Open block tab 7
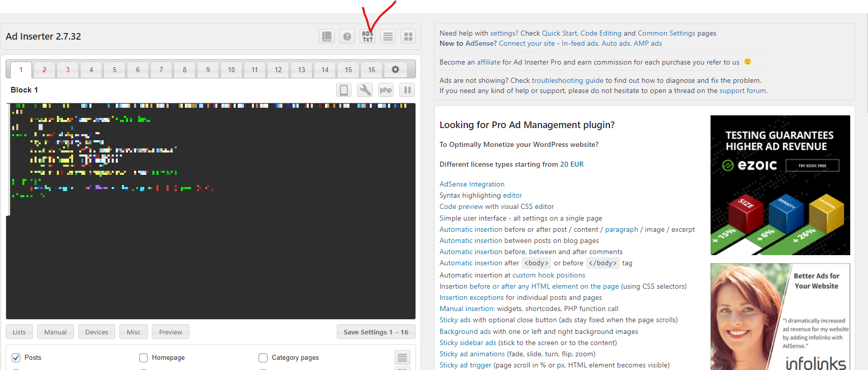The height and width of the screenshot is (370, 868). pyautogui.click(x=161, y=70)
